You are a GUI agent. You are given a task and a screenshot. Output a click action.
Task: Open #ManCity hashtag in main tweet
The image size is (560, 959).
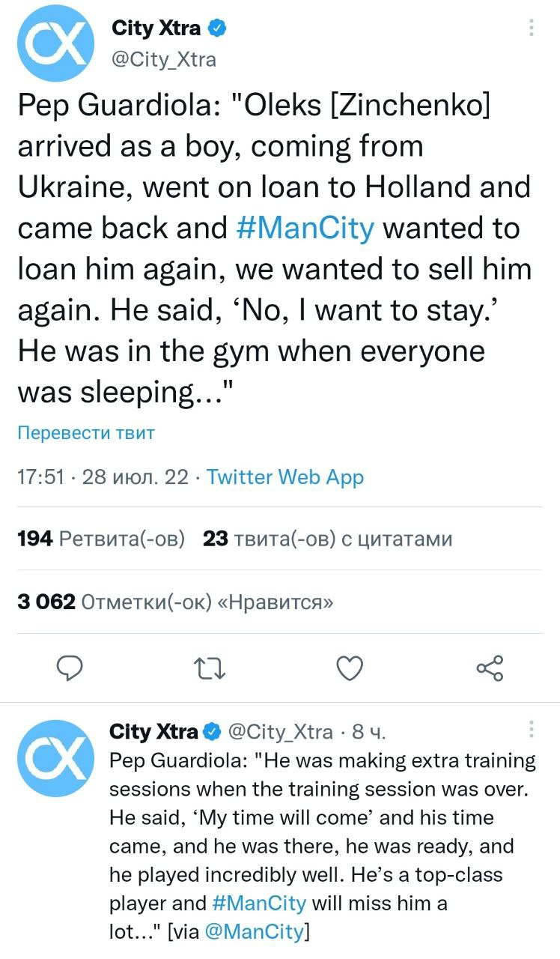pos(303,229)
